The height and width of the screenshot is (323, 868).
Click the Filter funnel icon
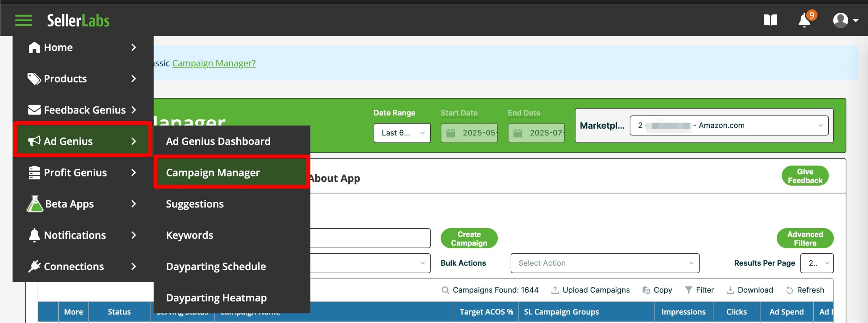point(688,290)
